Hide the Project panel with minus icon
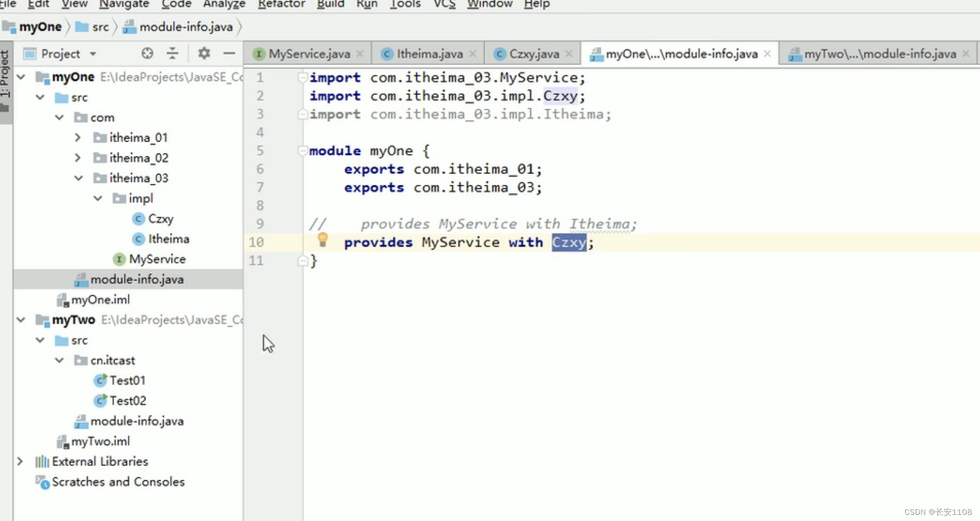 click(x=229, y=53)
